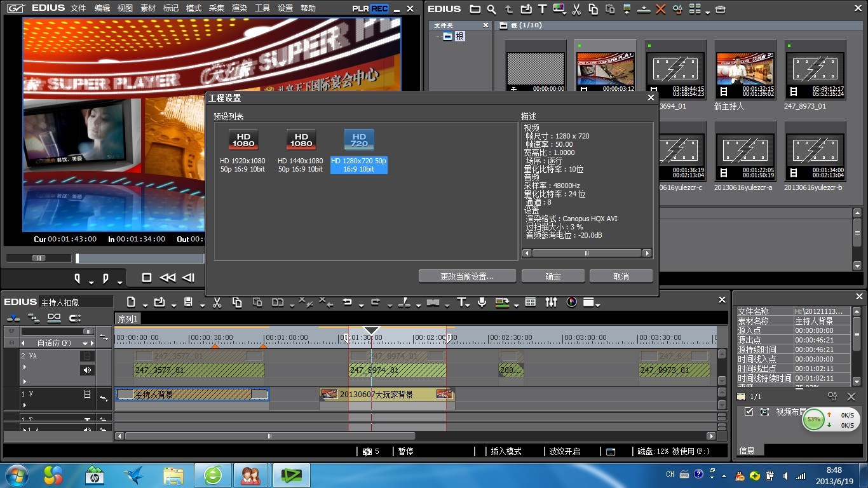868x488 pixels.
Task: Click description panel horizontal scrollbar
Action: (587, 253)
